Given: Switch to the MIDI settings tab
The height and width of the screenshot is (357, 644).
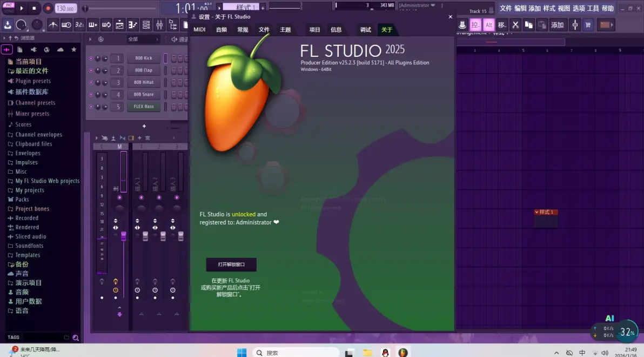Looking at the screenshot, I should (199, 29).
